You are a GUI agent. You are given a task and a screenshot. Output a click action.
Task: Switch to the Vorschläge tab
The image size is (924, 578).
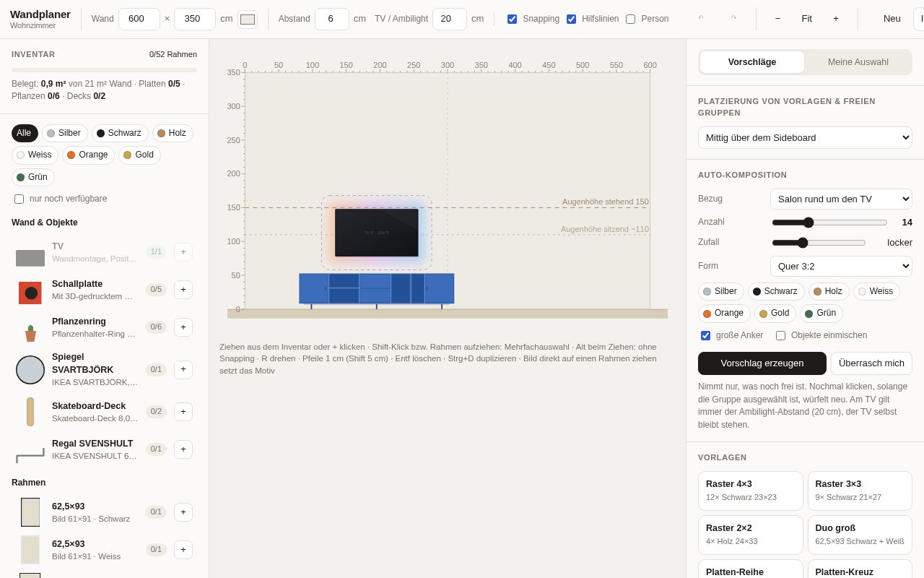pyautogui.click(x=751, y=62)
